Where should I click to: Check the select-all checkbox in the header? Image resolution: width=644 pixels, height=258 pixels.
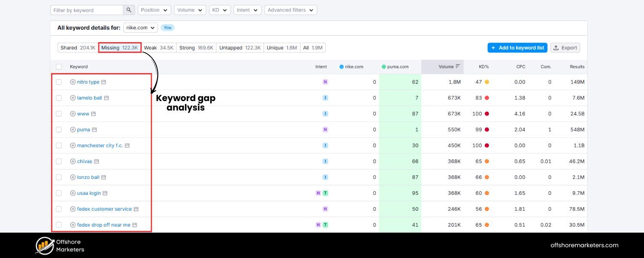[x=59, y=67]
